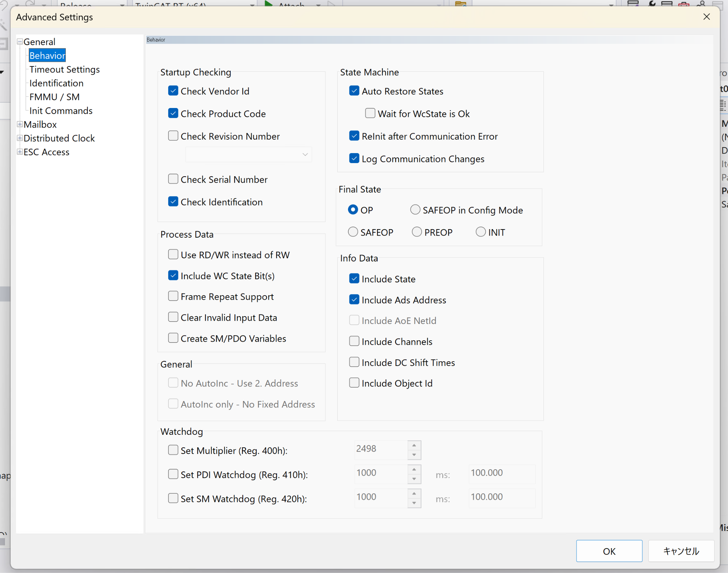Toggle Include Channels checkbox
The width and height of the screenshot is (728, 573).
pos(354,341)
